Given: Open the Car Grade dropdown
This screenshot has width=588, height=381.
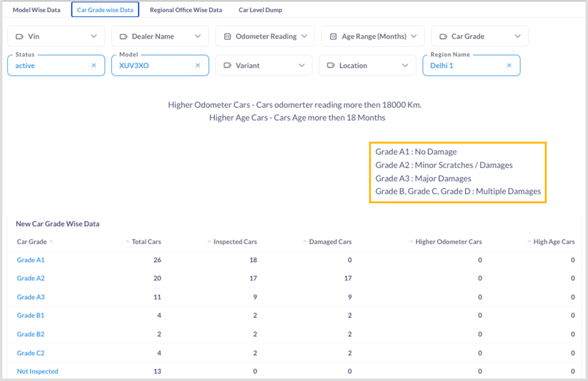Looking at the screenshot, I should click(518, 36).
